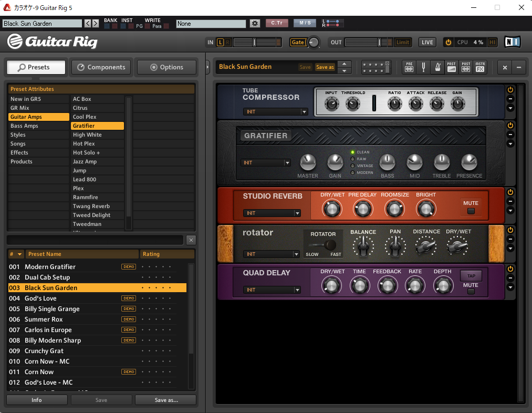The height and width of the screenshot is (413, 532).
Task: Minimize the Studio Reverb module
Action: (510, 201)
